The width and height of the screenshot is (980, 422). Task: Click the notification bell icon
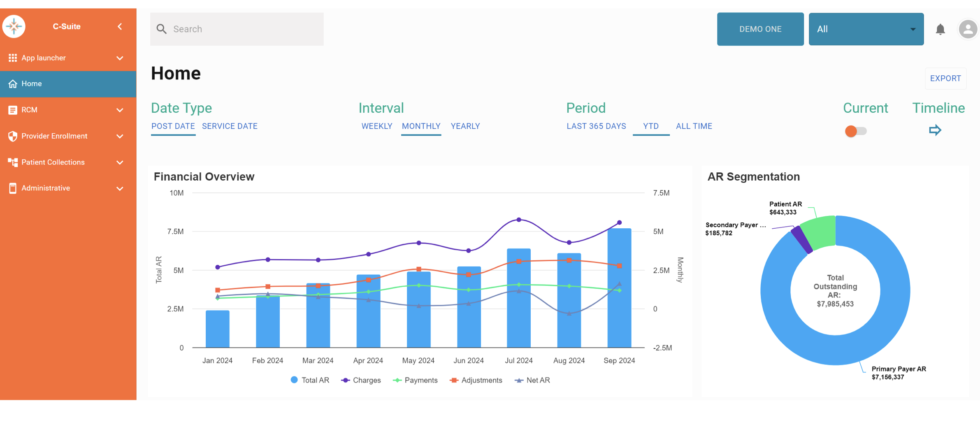pos(940,29)
